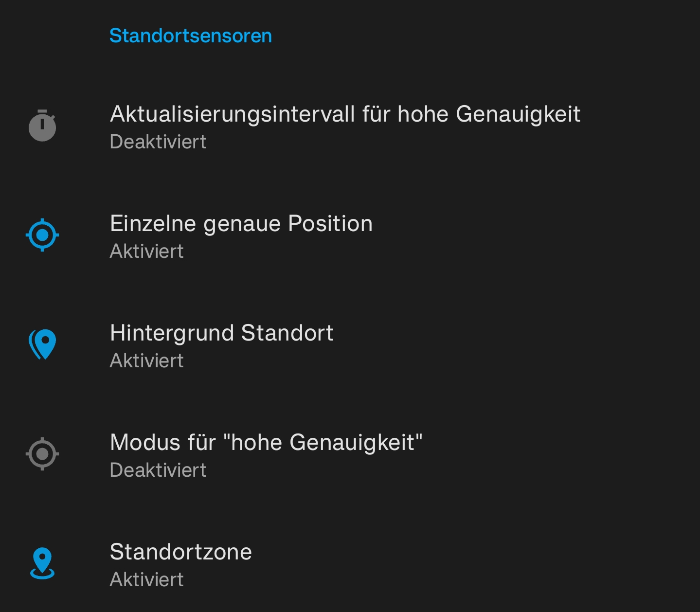Open Aktualisierungsintervall für hohe Genauigkeit setting
Image resolution: width=700 pixels, height=612 pixels.
click(350, 126)
